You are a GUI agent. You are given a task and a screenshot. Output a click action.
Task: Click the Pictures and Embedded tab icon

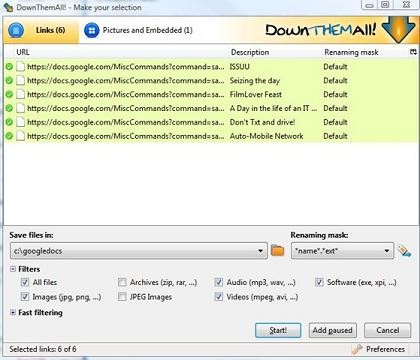coord(92,30)
